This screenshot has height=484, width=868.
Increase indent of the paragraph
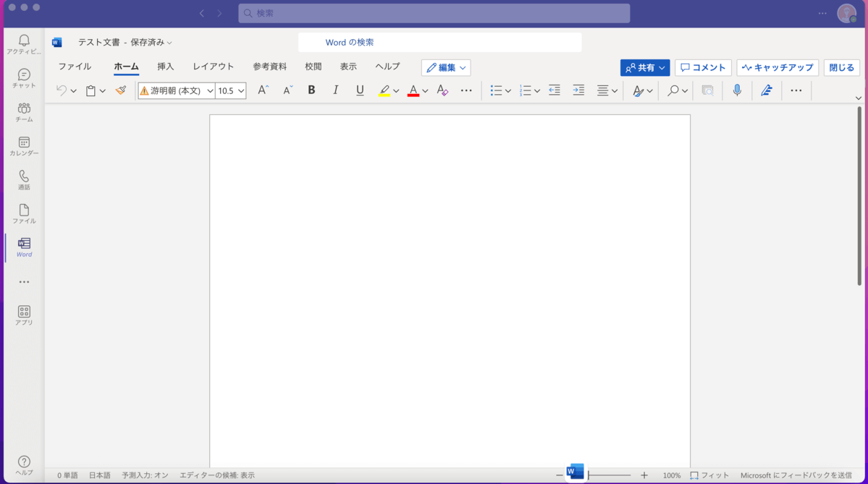click(578, 90)
